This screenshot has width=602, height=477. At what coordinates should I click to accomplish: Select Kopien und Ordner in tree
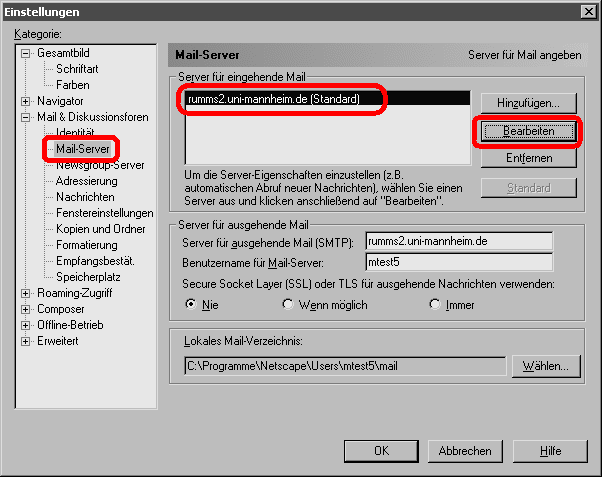click(100, 229)
